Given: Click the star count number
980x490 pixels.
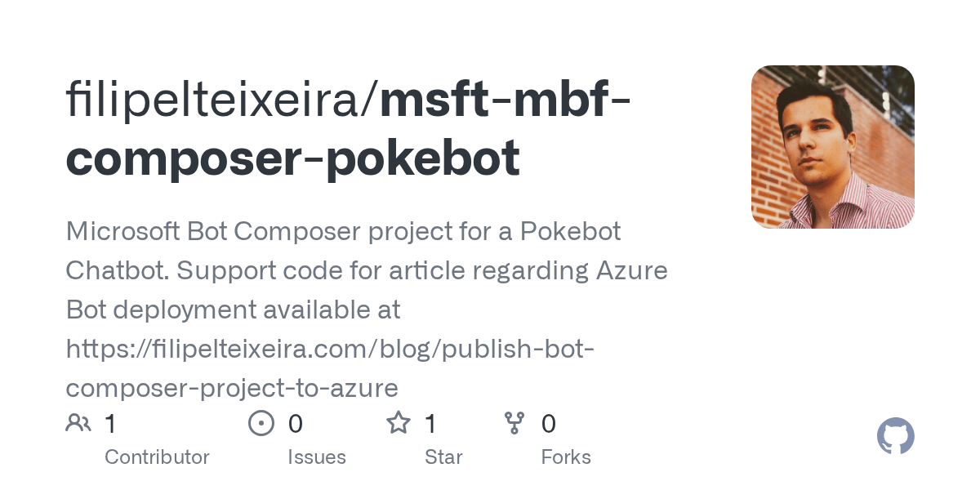Looking at the screenshot, I should coord(431,424).
